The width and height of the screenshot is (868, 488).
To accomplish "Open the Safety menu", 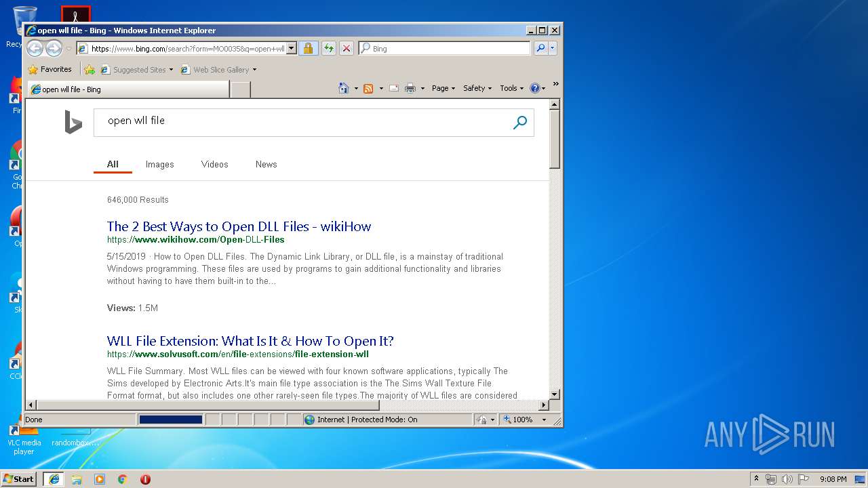I will [477, 88].
